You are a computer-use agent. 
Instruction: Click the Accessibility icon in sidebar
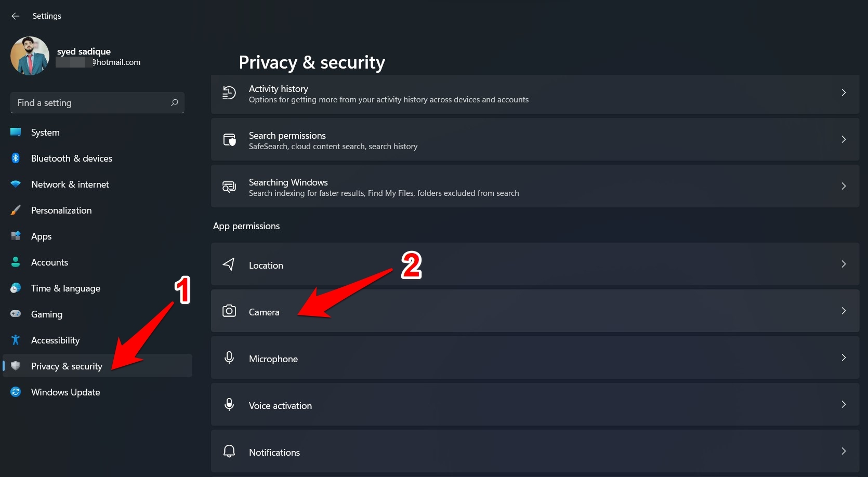(x=16, y=340)
